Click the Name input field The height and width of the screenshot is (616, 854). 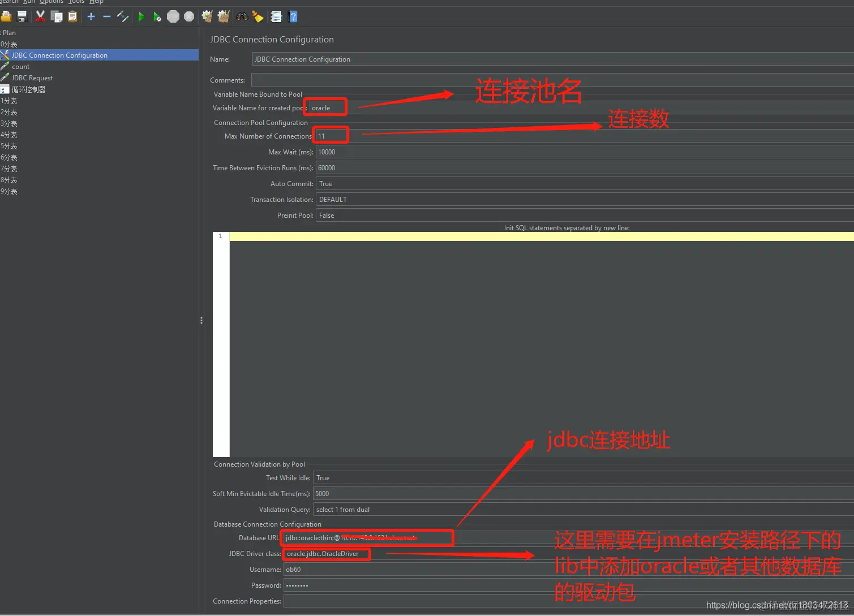coord(553,59)
